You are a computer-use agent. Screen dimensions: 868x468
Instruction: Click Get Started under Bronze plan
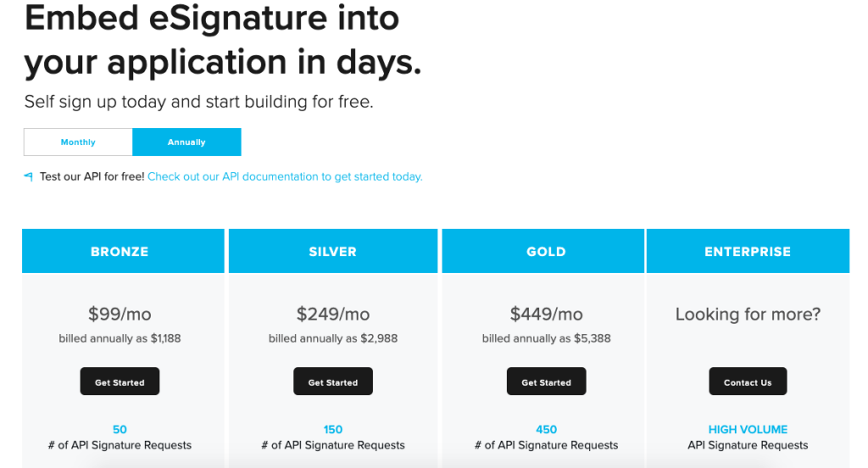[120, 382]
